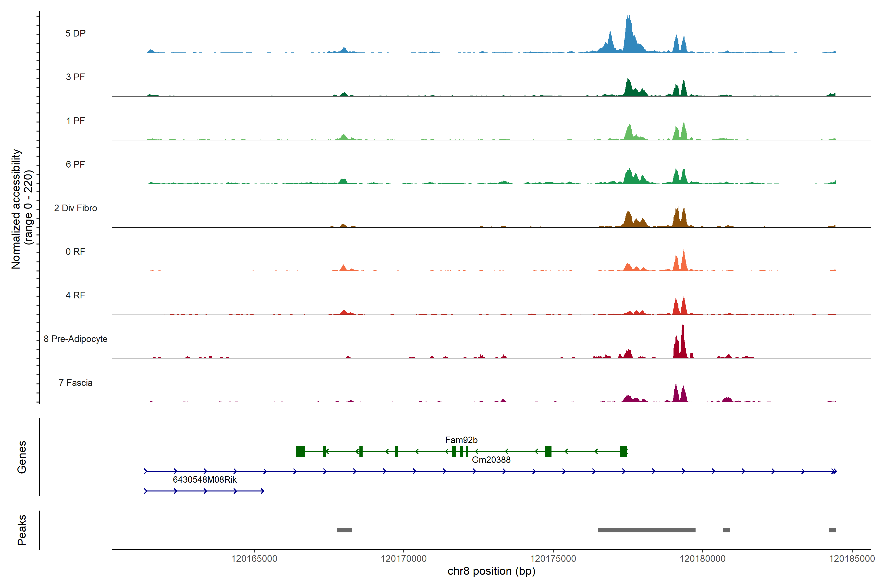Click the 3 PF track label

click(75, 77)
